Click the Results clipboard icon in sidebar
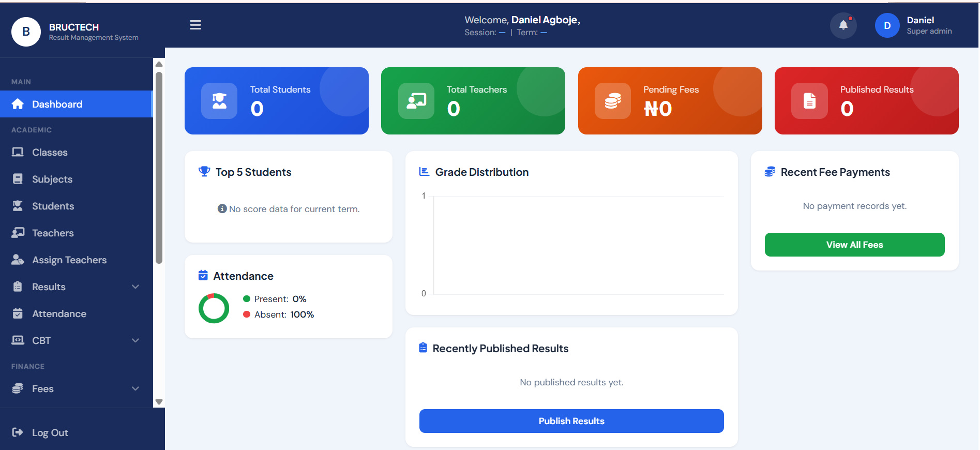This screenshot has height=450, width=980. pyautogui.click(x=18, y=287)
